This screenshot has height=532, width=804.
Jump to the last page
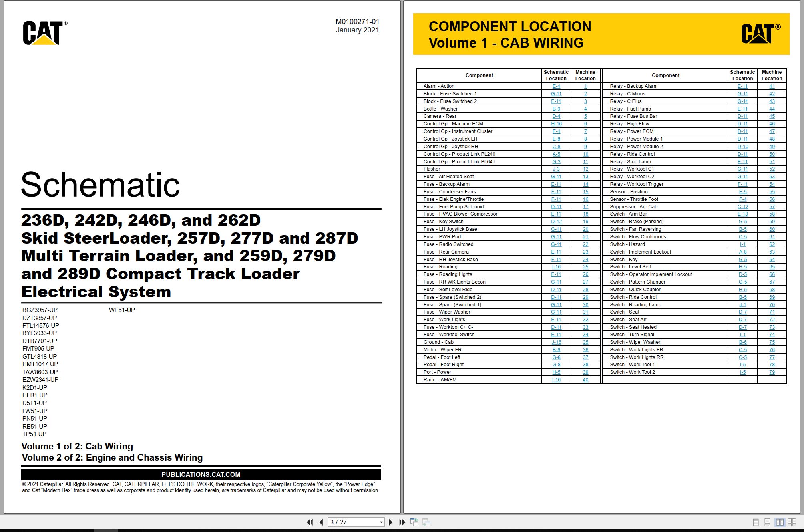click(x=402, y=522)
